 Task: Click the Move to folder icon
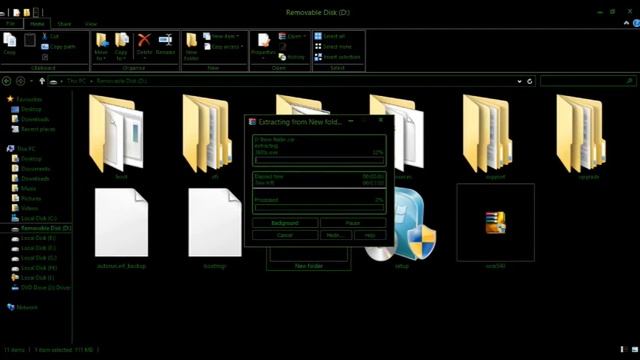[102, 41]
